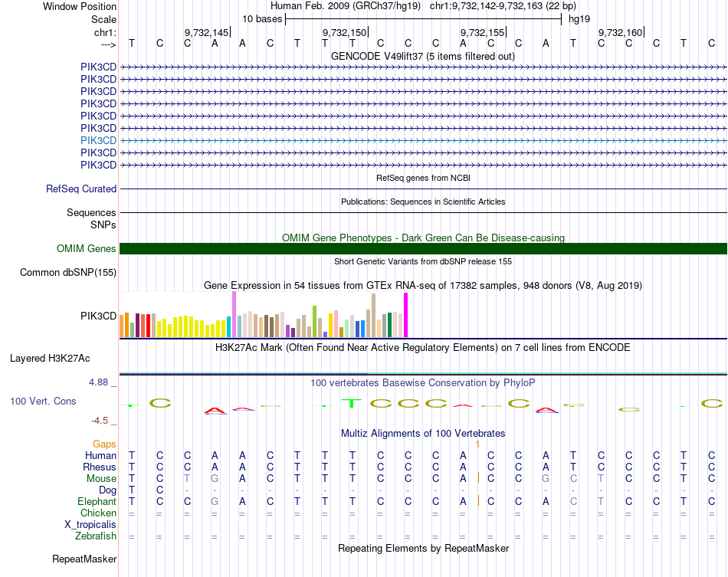
Task: Click the 'hg19' label beside scale bar
Action: pyautogui.click(x=579, y=19)
